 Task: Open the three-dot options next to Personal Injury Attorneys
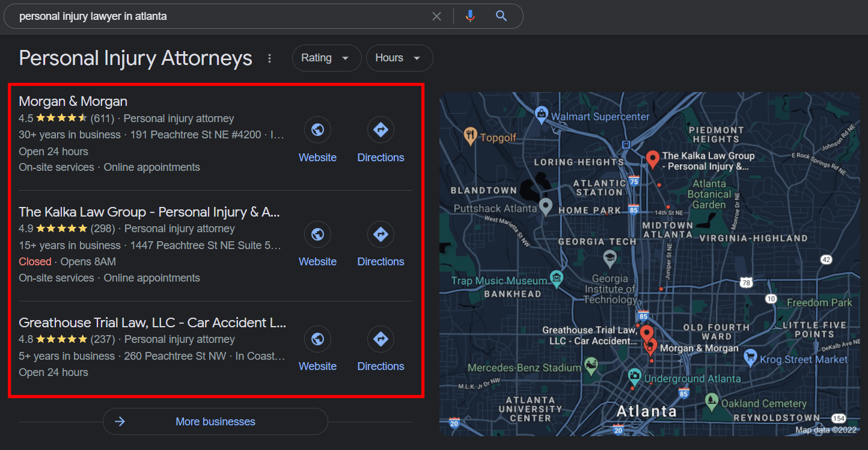(x=270, y=58)
